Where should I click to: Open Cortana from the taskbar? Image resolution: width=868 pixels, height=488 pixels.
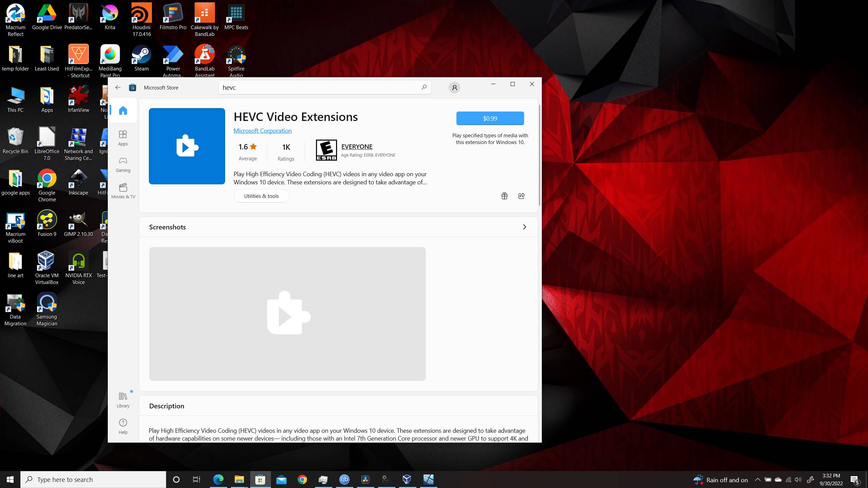click(176, 480)
